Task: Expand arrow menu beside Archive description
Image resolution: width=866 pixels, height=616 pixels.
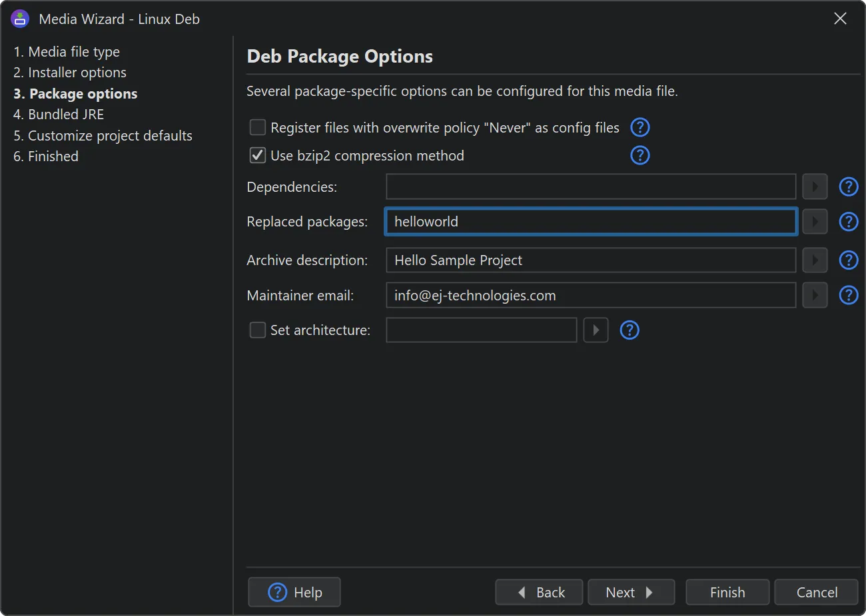Action: pyautogui.click(x=815, y=260)
